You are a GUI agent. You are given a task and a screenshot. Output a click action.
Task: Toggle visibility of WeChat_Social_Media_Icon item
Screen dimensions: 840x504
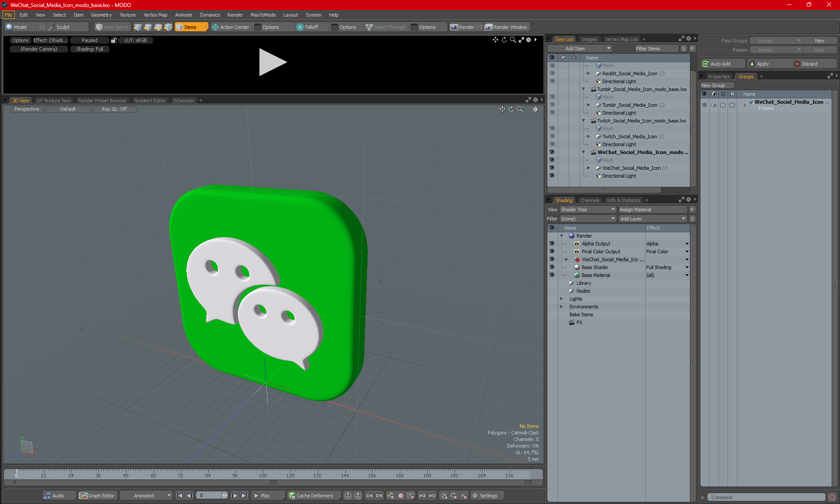(x=552, y=168)
